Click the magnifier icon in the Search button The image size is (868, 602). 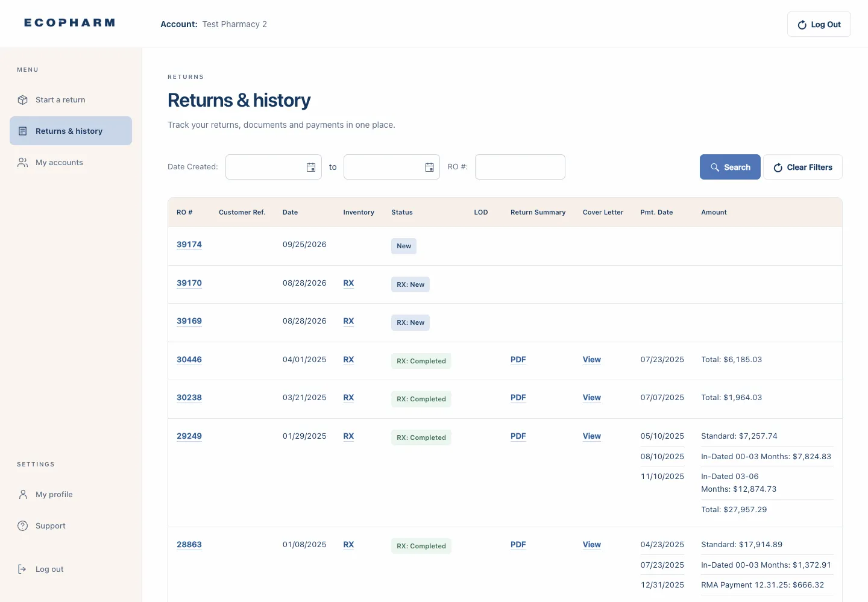click(715, 168)
